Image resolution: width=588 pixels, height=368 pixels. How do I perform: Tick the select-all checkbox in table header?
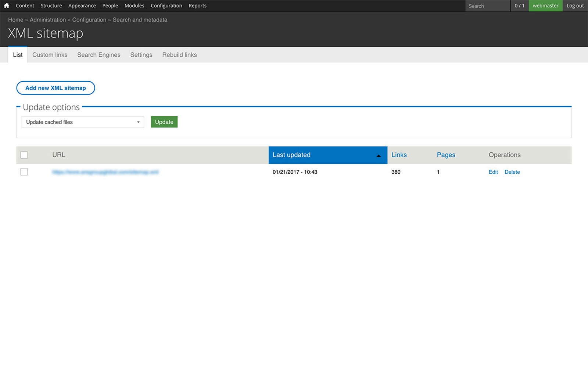coord(24,155)
